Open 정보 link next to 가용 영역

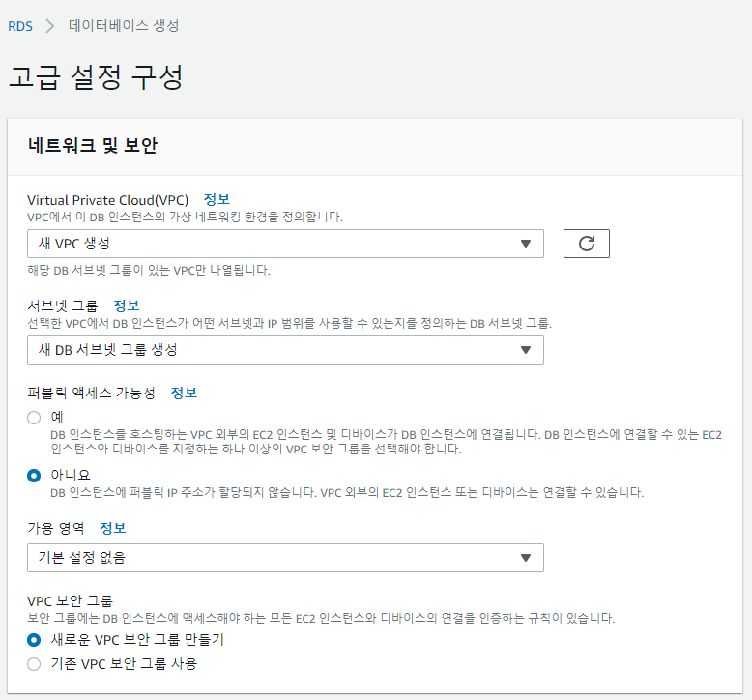coord(113,528)
